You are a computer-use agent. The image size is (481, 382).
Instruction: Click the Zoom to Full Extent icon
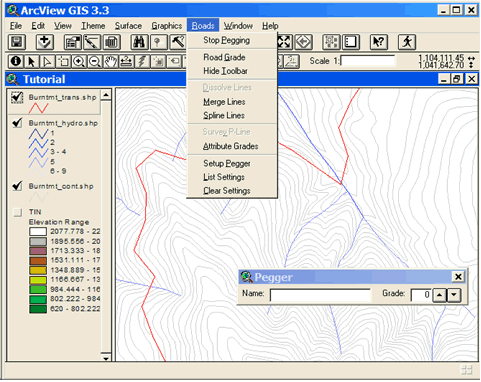pos(284,42)
